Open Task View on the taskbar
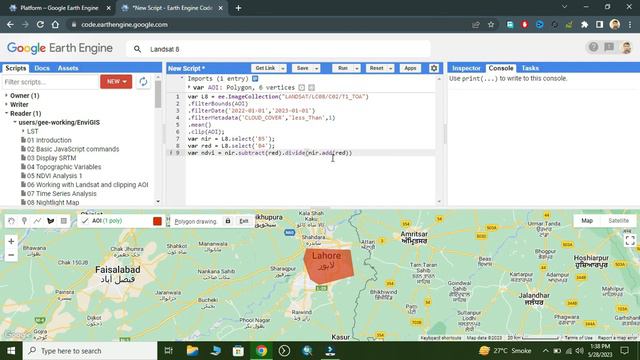This screenshot has height=360, width=640. [x=169, y=351]
